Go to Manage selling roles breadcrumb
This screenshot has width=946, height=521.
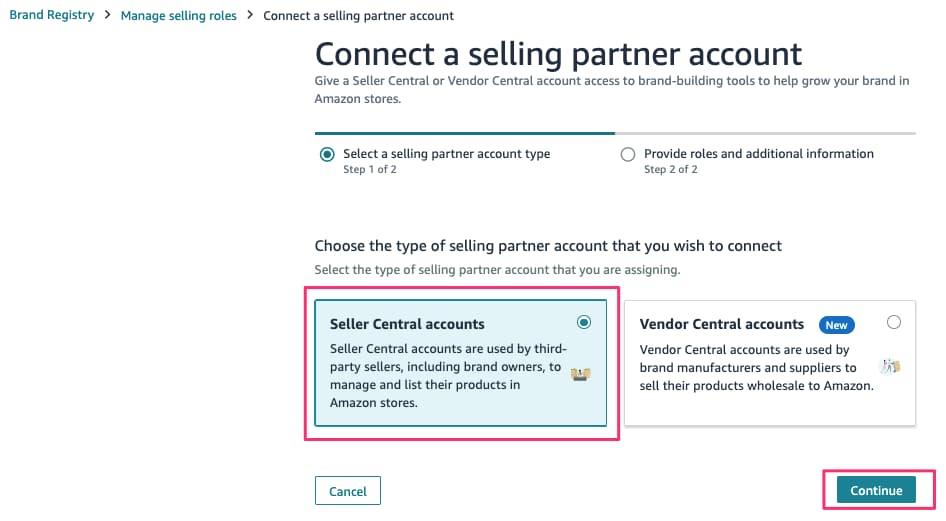(x=179, y=16)
